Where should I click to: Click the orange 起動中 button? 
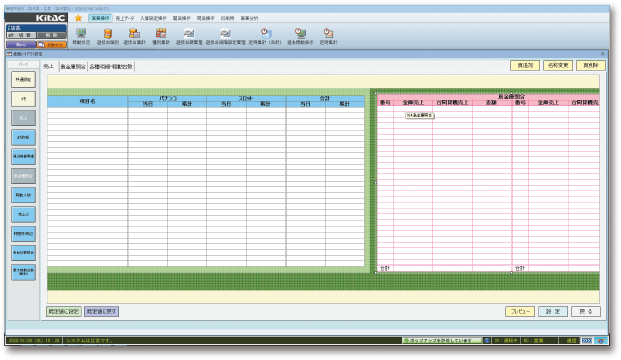52,45
